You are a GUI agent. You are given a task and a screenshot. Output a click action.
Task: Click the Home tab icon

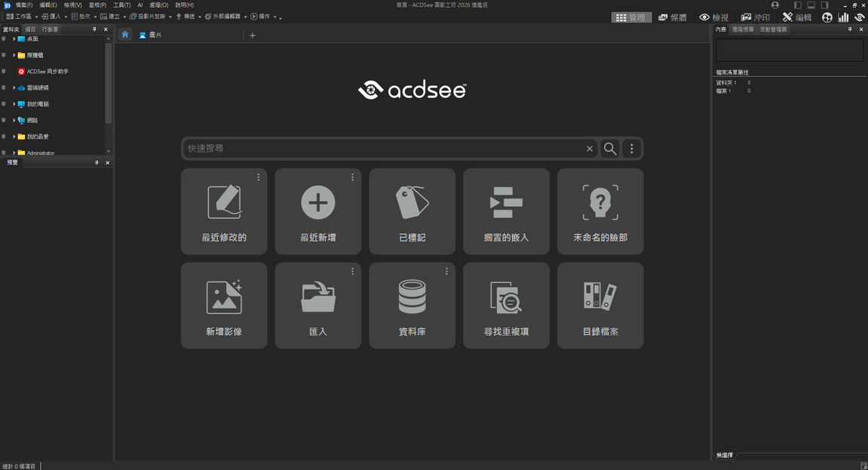coord(125,35)
